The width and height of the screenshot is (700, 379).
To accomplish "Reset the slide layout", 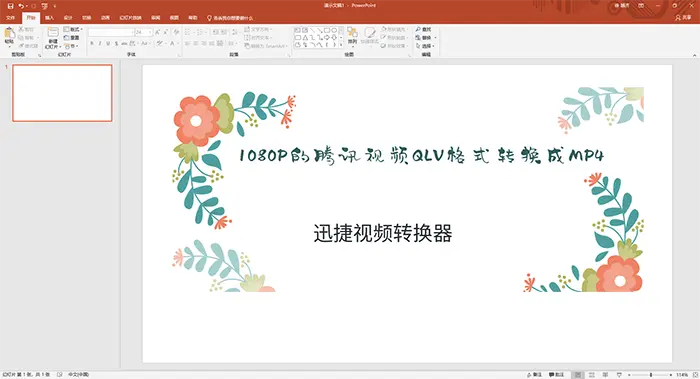I will [x=71, y=38].
